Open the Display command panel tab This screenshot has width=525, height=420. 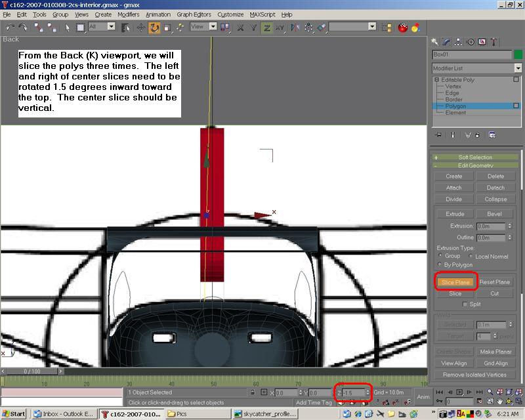(x=482, y=42)
